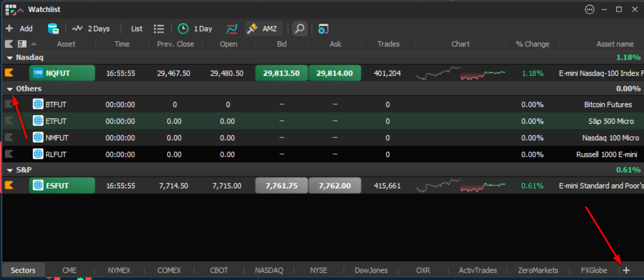Click the globe icon beside BTFUT
The height and width of the screenshot is (280, 644).
tap(38, 104)
